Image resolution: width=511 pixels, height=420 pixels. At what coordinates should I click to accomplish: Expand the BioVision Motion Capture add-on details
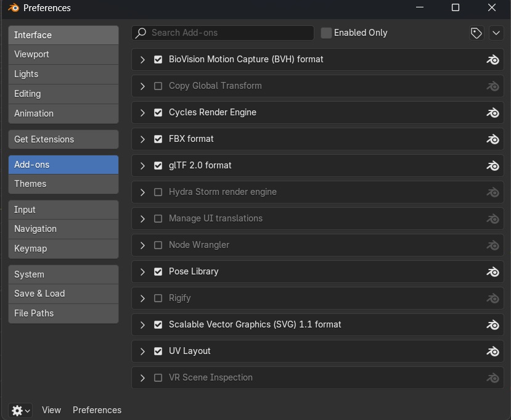coord(142,60)
